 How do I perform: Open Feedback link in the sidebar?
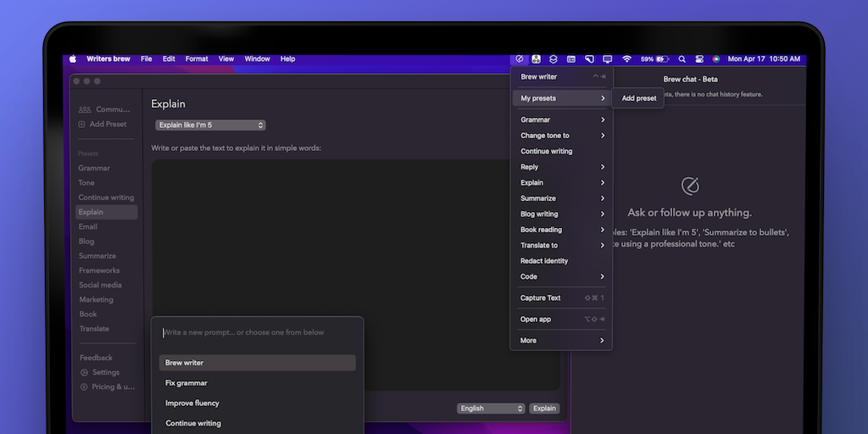coord(96,359)
